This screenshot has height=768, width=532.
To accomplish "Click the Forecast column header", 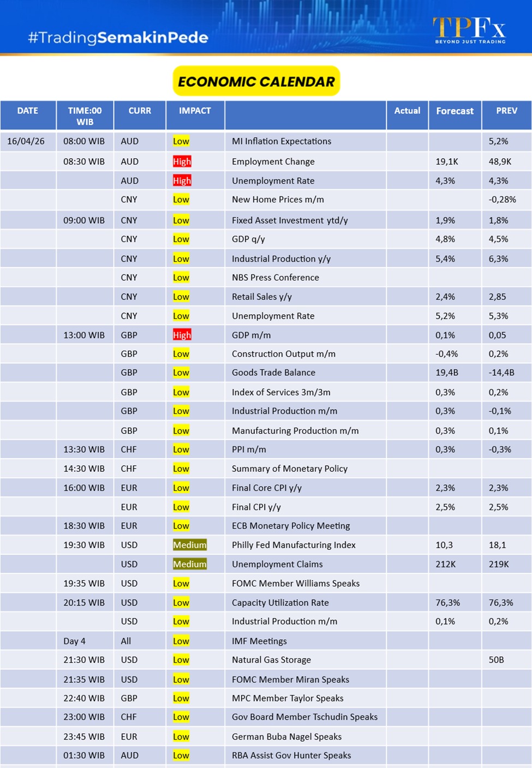I will pyautogui.click(x=455, y=111).
